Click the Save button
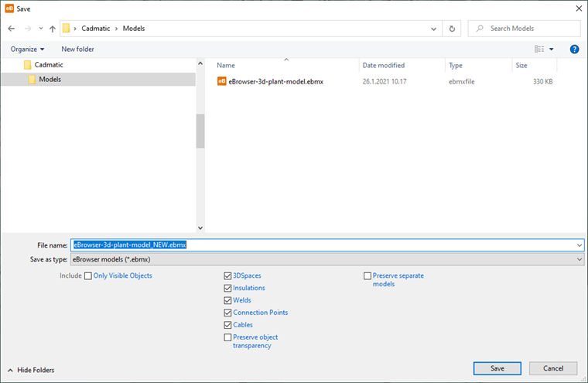 tap(497, 368)
